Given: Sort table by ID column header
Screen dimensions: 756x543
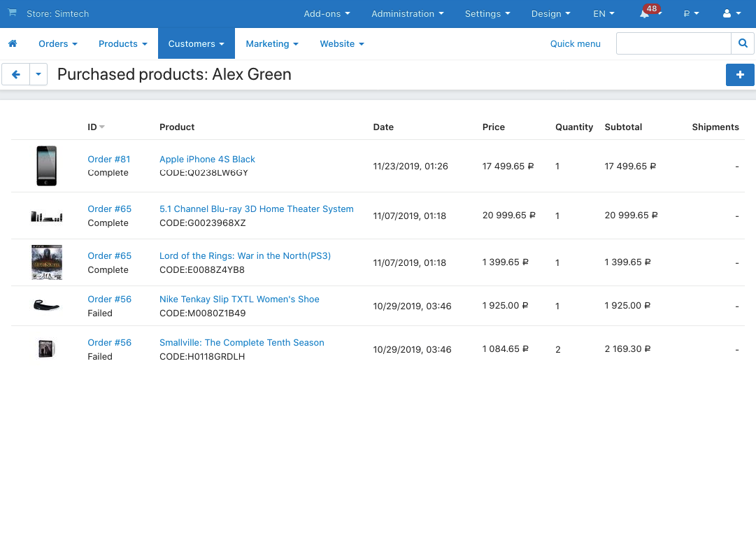Looking at the screenshot, I should 93,127.
